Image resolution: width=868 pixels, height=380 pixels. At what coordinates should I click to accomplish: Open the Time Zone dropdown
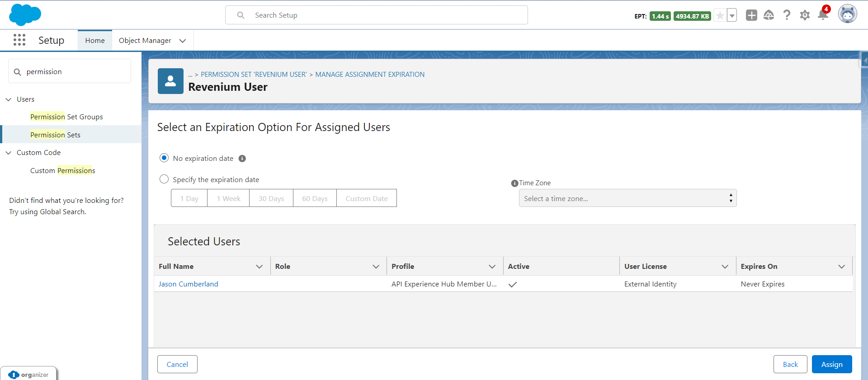point(627,198)
